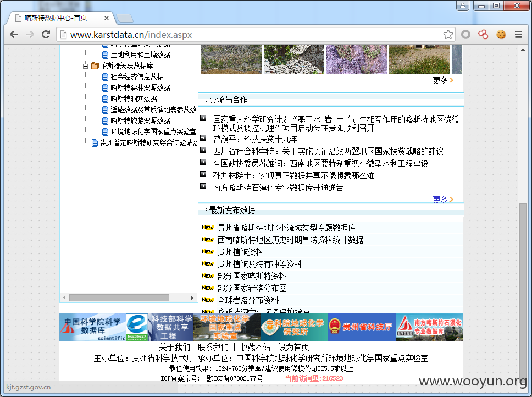
Task: Click the document icon beside 喀斯特洞穴数据
Action: (105, 99)
